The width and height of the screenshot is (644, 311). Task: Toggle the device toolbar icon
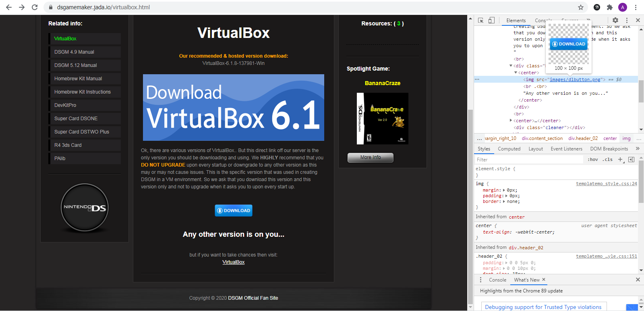(491, 20)
